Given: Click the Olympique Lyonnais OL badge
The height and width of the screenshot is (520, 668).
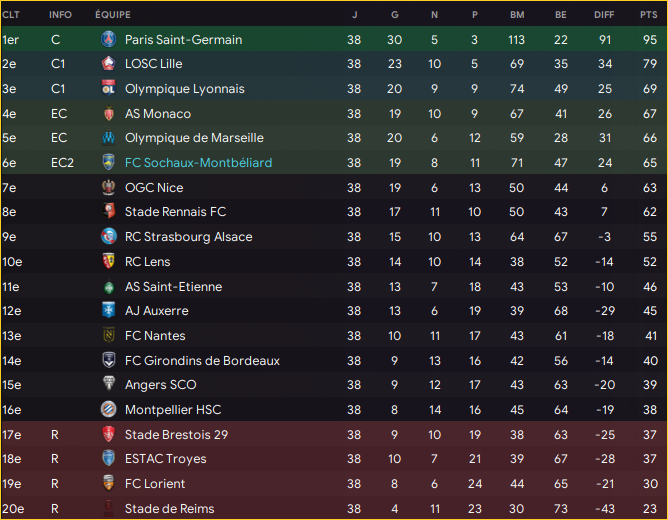Looking at the screenshot, I should [x=109, y=88].
